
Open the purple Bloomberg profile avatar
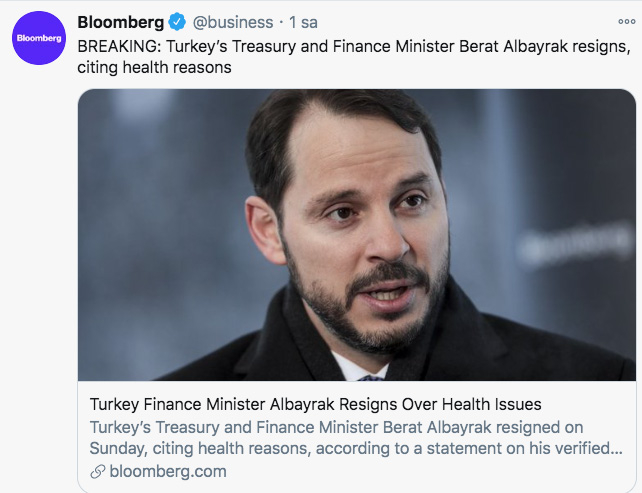[x=38, y=39]
